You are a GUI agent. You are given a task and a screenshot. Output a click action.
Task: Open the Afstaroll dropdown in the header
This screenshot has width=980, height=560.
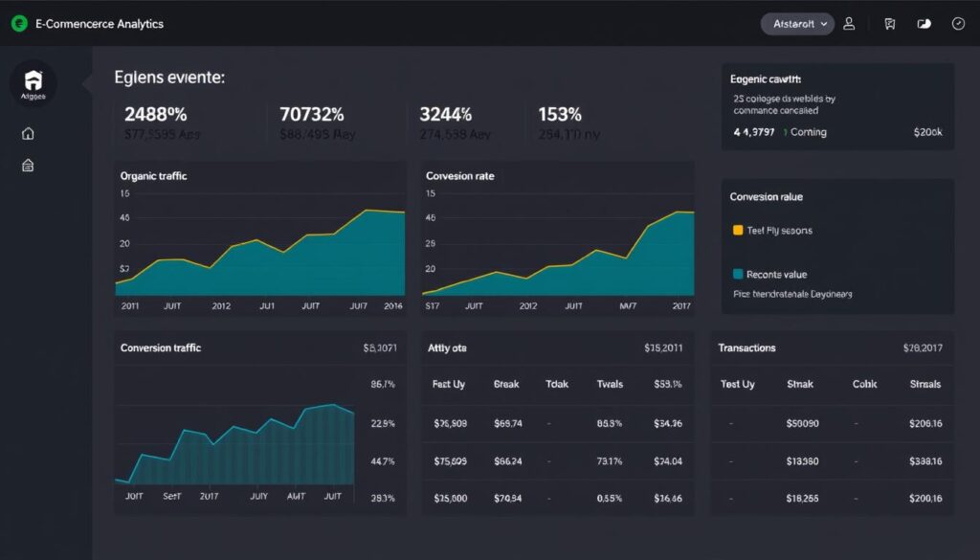click(x=797, y=23)
